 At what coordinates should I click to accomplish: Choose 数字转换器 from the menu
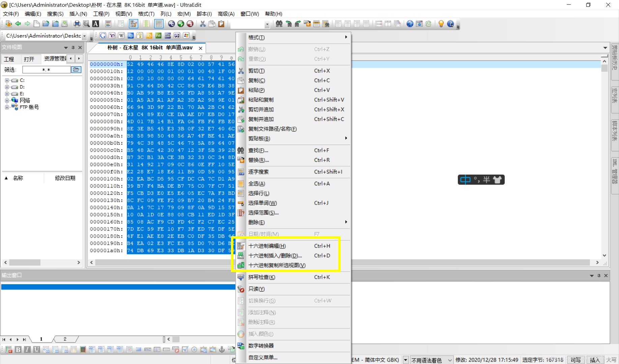(x=293, y=346)
